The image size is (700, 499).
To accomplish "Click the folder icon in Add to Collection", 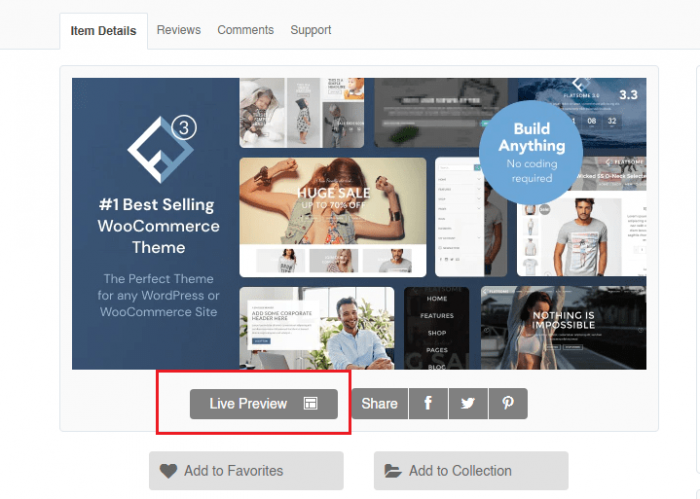I will pos(393,471).
